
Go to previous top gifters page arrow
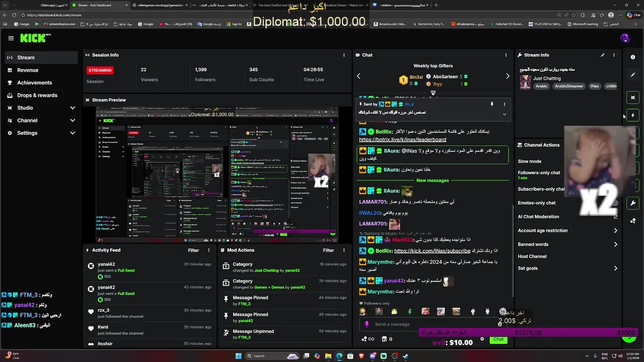point(359,76)
